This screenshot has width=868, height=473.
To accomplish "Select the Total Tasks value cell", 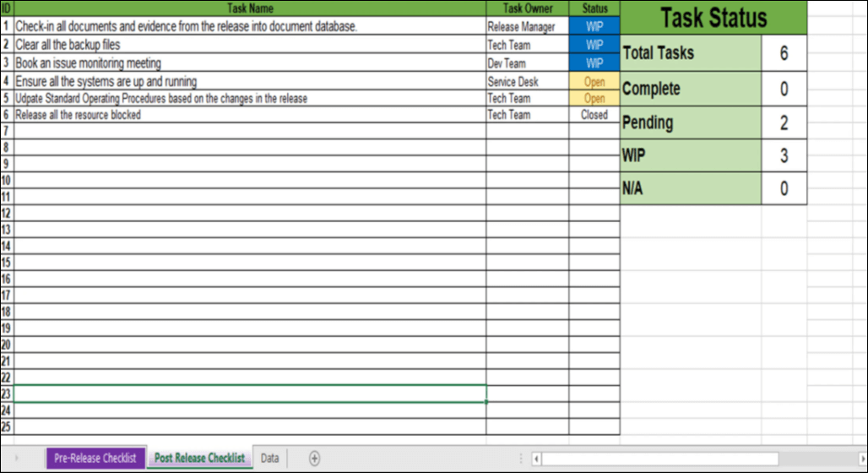I will coord(784,53).
